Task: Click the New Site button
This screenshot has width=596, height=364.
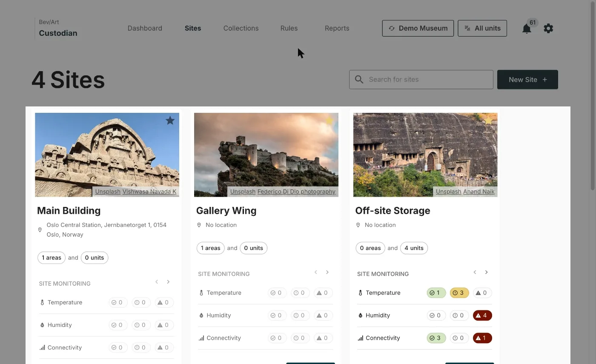Action: (x=527, y=80)
